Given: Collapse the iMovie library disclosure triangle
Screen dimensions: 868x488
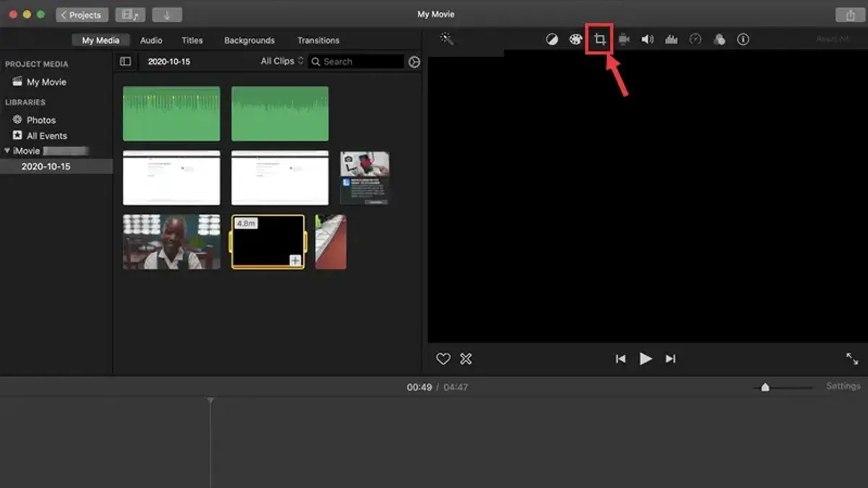Looking at the screenshot, I should [x=7, y=151].
